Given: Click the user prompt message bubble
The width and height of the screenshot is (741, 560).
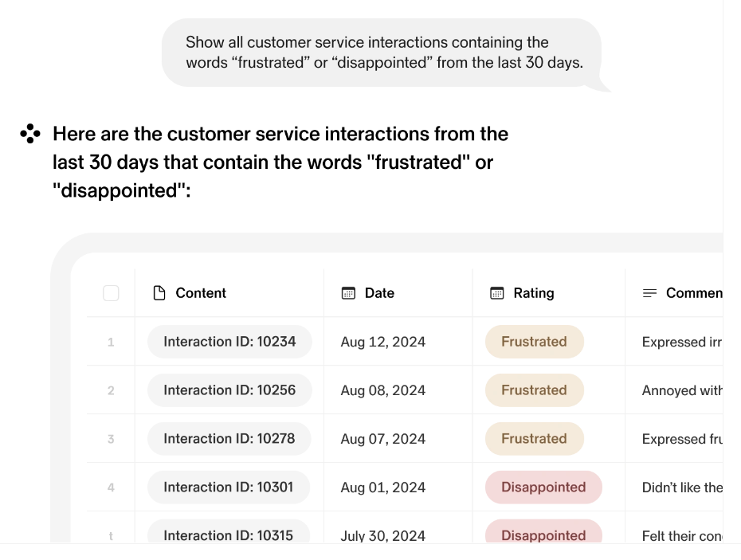Looking at the screenshot, I should click(x=382, y=53).
